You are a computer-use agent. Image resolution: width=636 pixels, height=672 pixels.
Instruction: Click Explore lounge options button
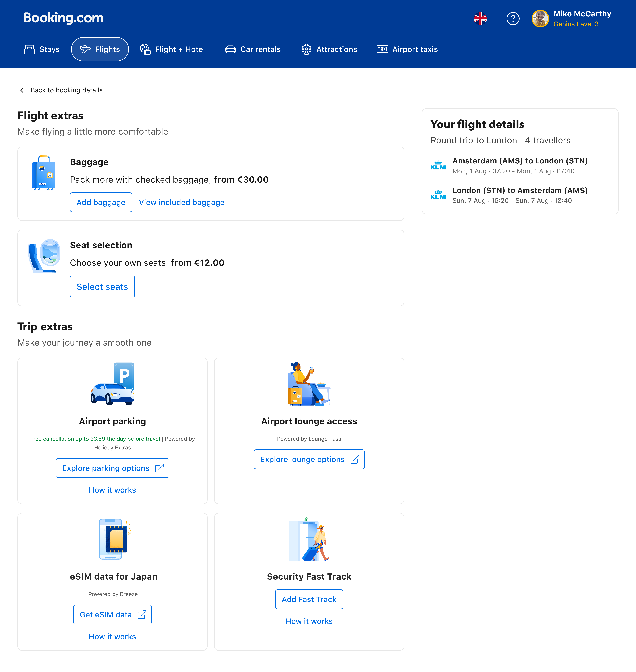(309, 459)
